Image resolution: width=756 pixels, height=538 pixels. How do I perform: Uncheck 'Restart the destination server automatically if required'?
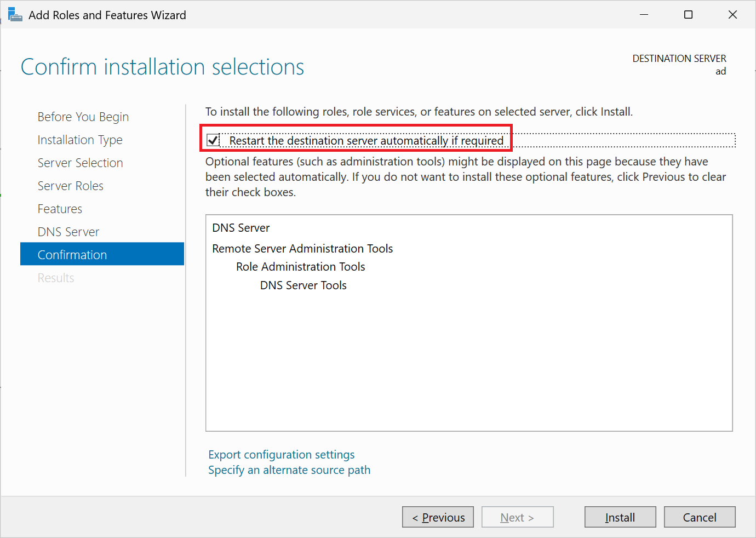(x=213, y=140)
